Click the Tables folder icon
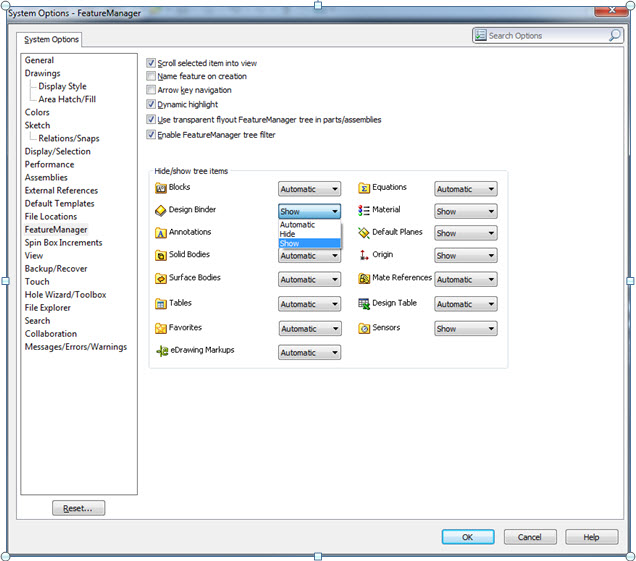636x561 pixels. [161, 303]
